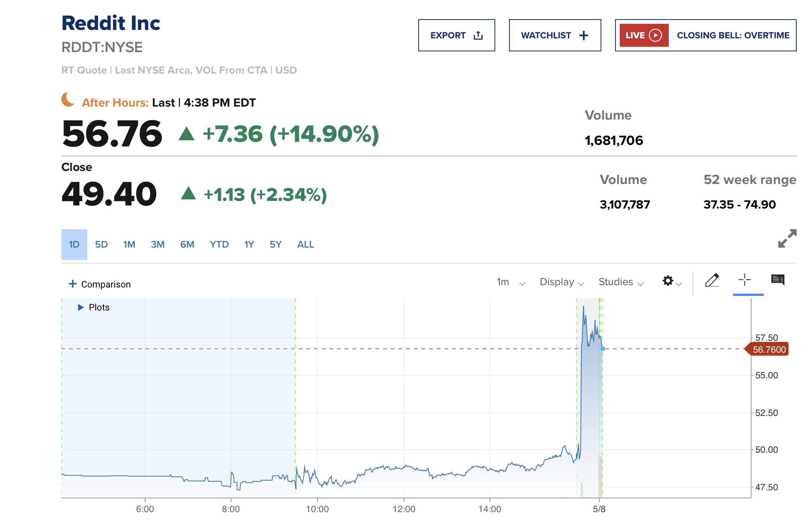Expand the Plots disclosure triangle
Viewport: 812px width, 529px height.
[x=80, y=307]
